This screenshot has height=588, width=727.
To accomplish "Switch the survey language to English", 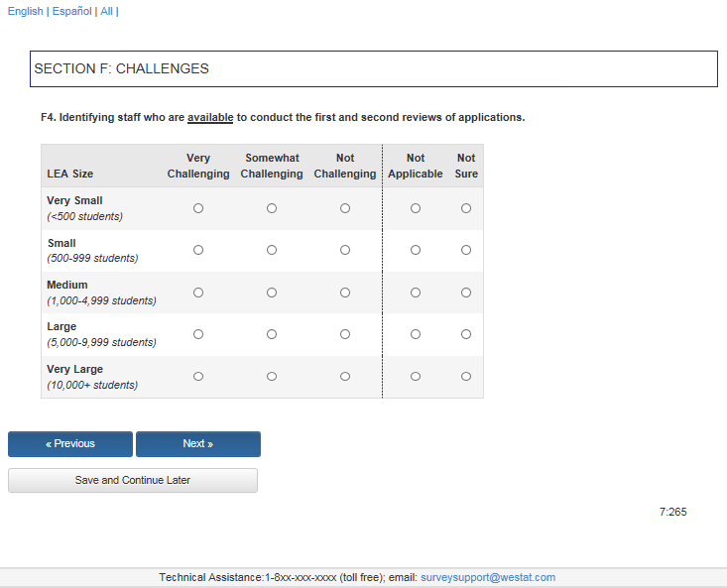I will click(25, 11).
